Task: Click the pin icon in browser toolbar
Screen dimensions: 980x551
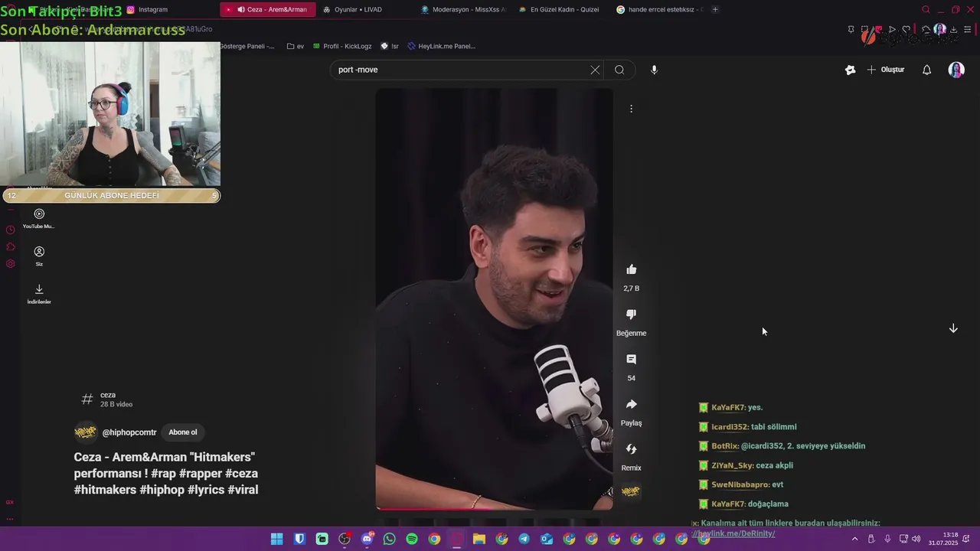Action: [x=851, y=29]
